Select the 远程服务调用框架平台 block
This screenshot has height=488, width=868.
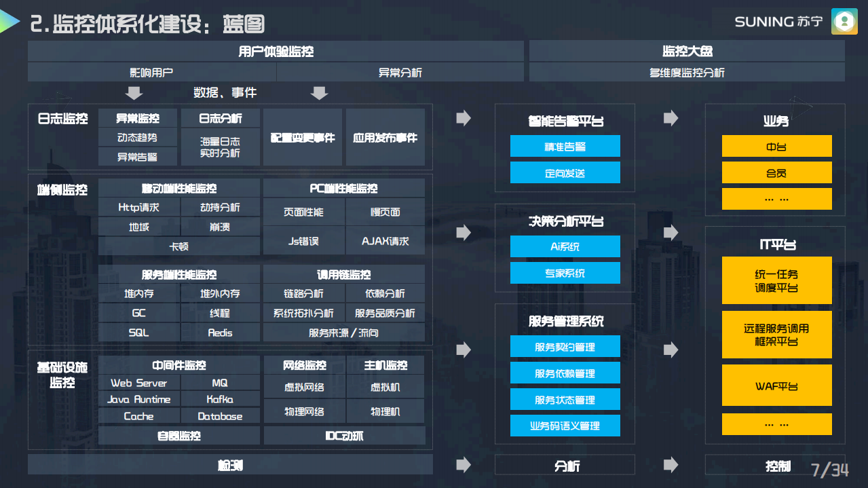coord(776,335)
